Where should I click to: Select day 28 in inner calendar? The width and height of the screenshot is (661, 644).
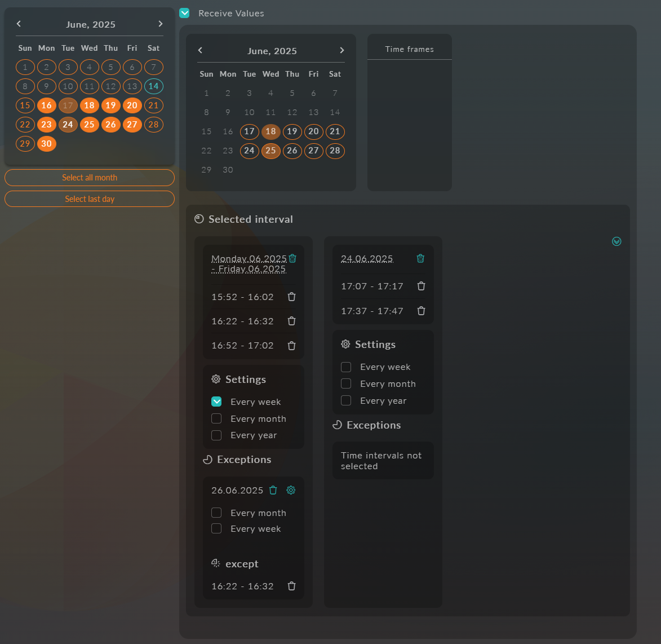335,151
